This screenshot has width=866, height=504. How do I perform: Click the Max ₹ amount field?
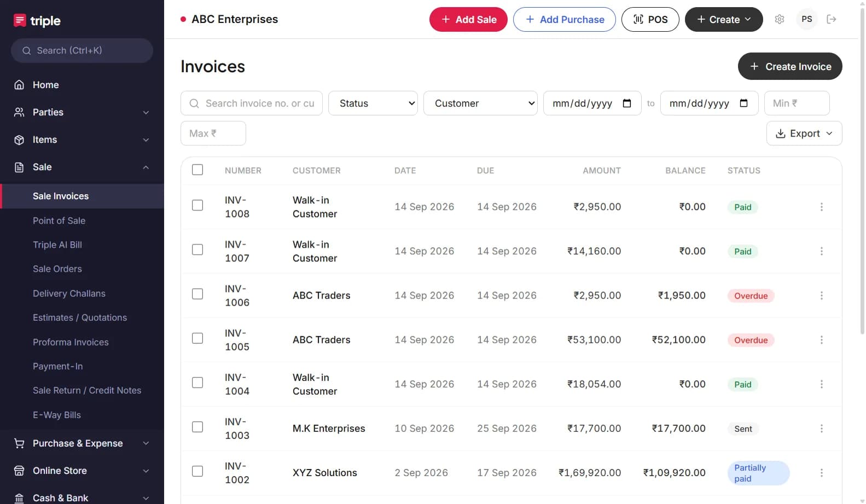pos(213,133)
